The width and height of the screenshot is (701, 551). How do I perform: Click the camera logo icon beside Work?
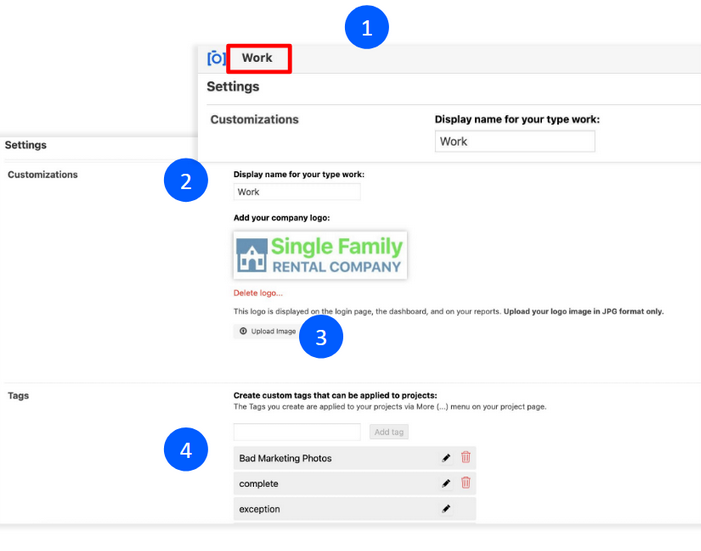(216, 58)
